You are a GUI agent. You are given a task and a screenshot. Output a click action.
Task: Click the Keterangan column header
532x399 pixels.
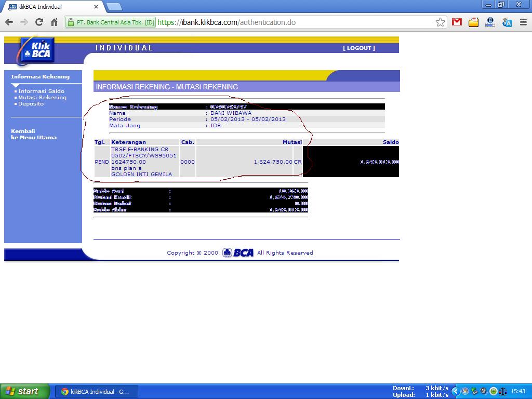[x=129, y=142]
